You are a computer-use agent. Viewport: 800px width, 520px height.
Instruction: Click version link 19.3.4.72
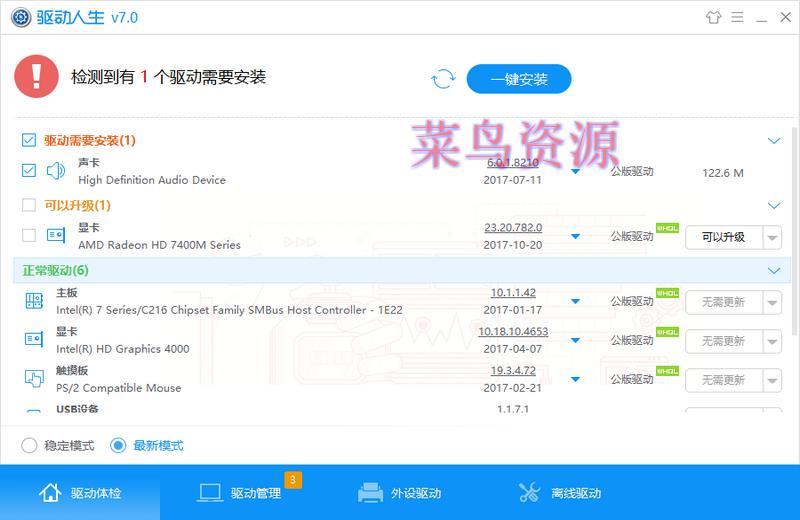(x=513, y=370)
